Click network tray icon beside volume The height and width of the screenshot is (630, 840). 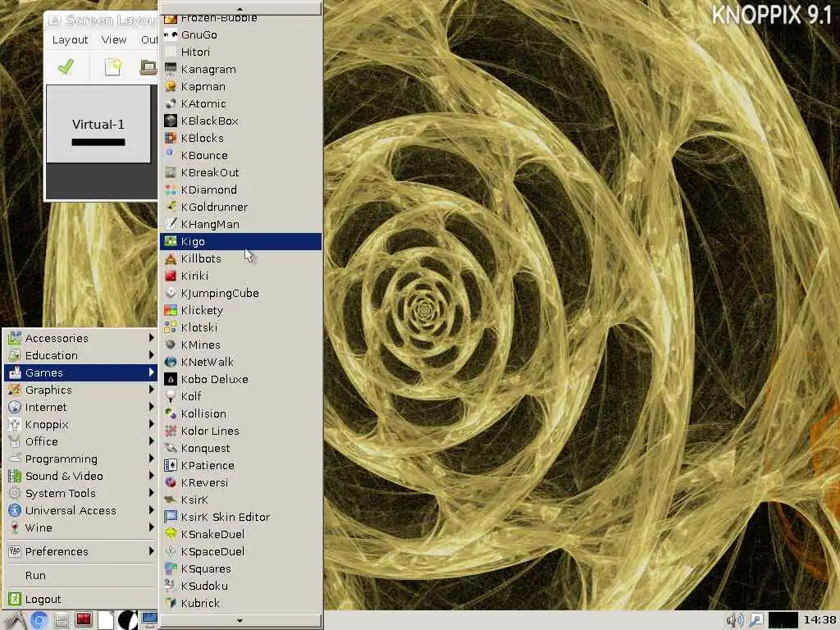pos(756,620)
